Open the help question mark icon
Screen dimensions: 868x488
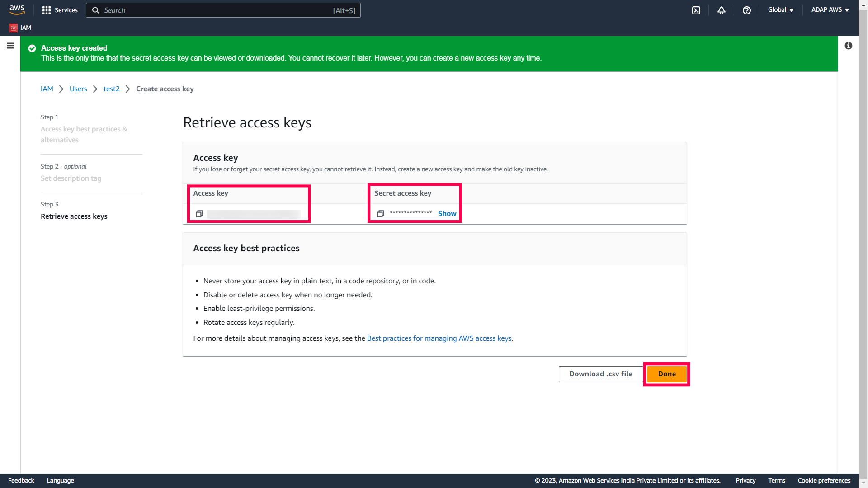747,10
